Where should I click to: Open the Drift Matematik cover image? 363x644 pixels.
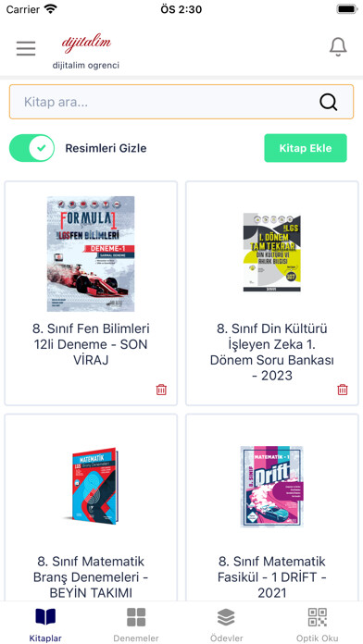271,487
